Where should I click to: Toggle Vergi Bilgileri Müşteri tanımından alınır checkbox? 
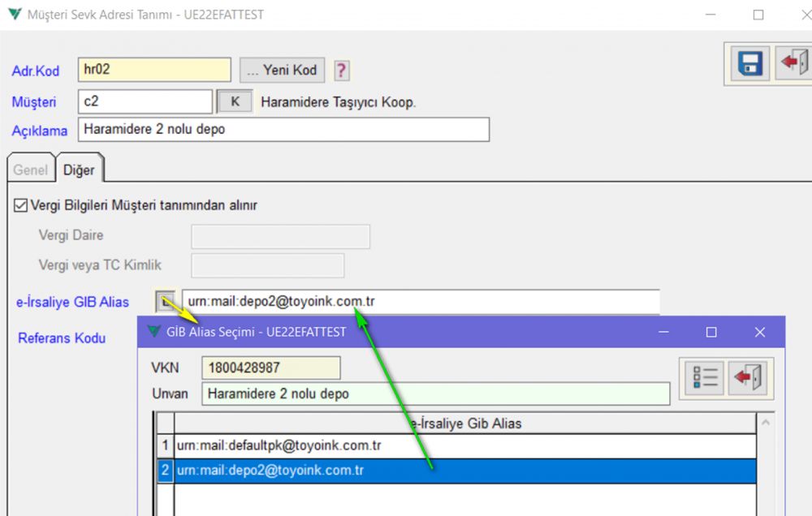(21, 205)
